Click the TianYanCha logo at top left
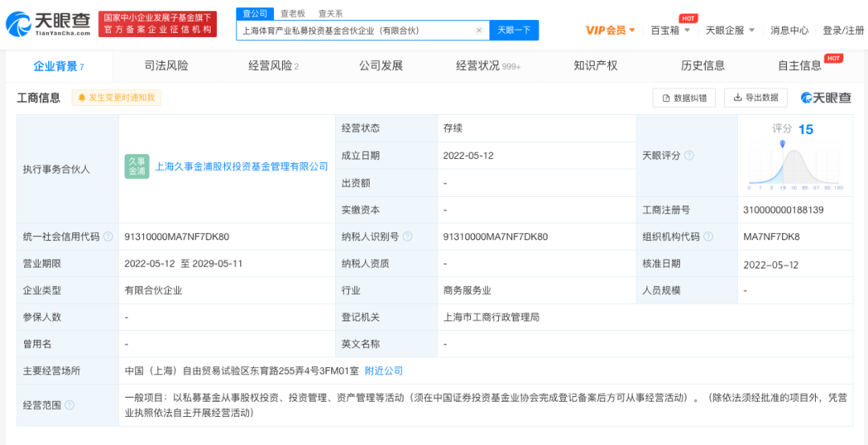The image size is (868, 445). pos(47,24)
